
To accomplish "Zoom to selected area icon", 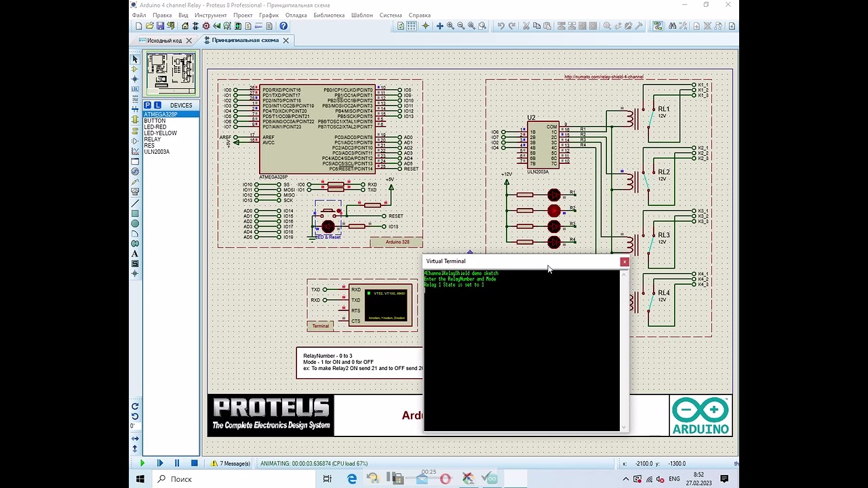I will 482,26.
